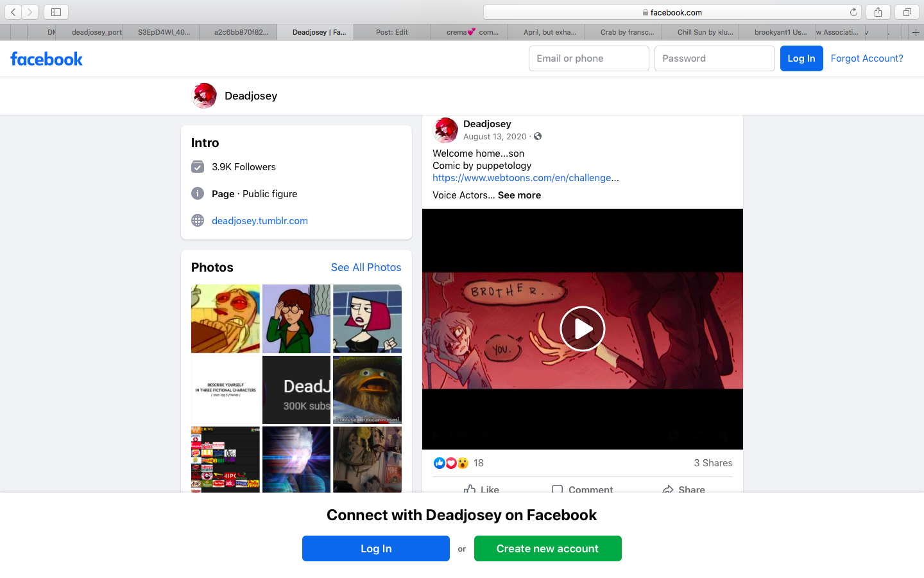This screenshot has height=578, width=924.
Task: Open the webtoons.com challenge link
Action: tap(522, 178)
